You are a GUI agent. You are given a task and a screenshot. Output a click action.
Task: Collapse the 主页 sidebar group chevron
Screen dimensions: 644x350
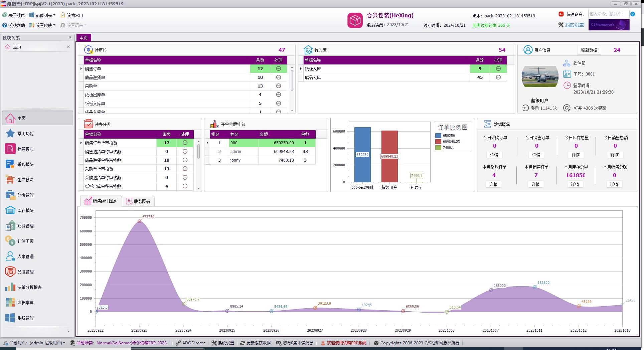(x=68, y=47)
